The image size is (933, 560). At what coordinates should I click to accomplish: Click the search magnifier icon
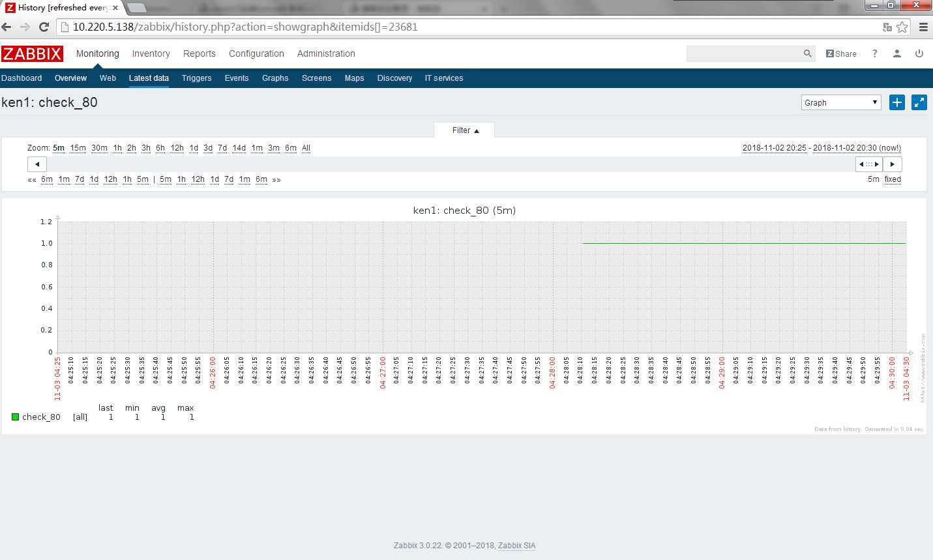tap(808, 53)
